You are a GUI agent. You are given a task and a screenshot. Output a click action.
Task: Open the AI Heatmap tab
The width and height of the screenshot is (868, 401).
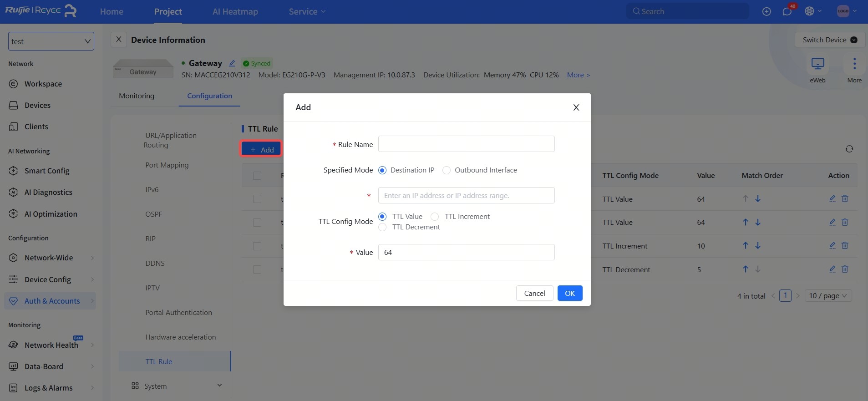pyautogui.click(x=235, y=12)
